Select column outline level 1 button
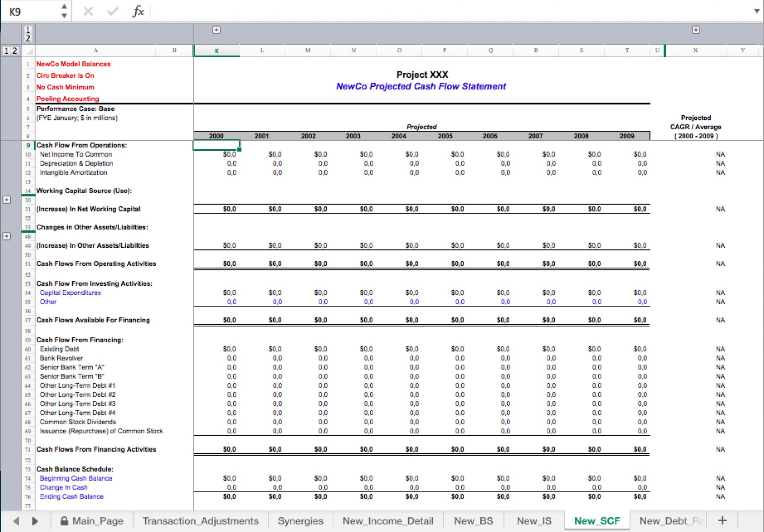The width and height of the screenshot is (764, 532). coord(28,30)
